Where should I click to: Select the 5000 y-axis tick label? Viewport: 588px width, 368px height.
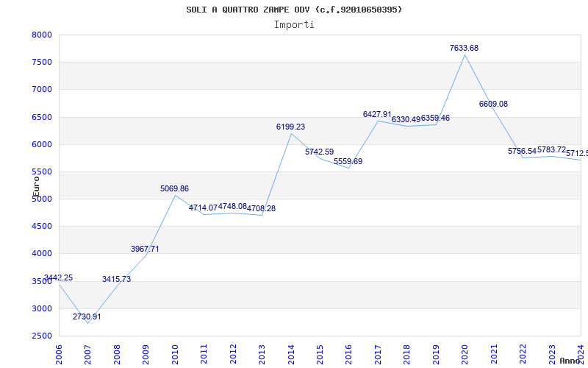(42, 199)
